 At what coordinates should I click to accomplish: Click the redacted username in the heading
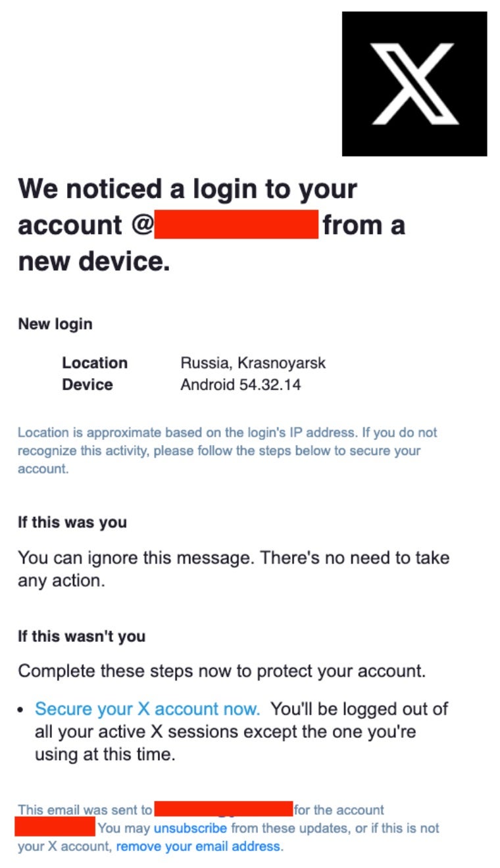point(236,225)
